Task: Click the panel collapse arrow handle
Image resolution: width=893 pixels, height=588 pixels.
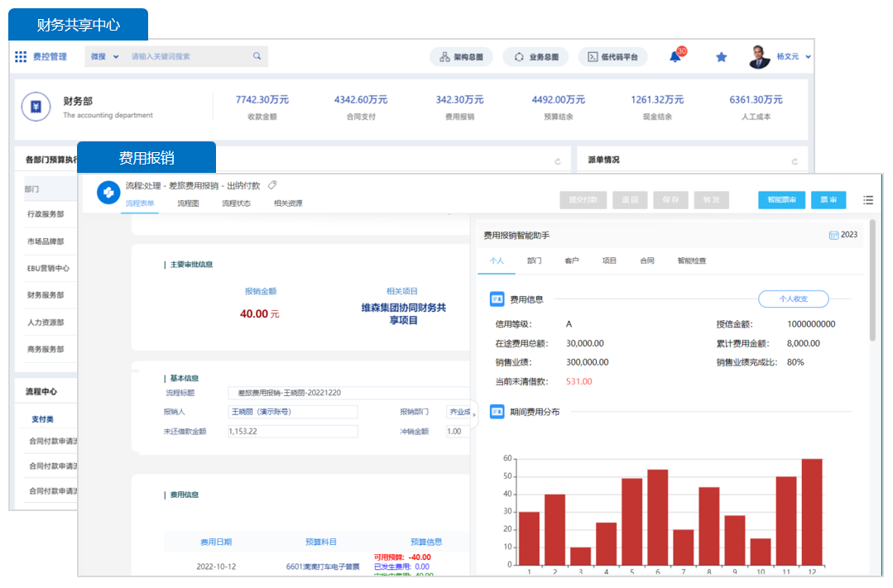Action: [x=474, y=414]
